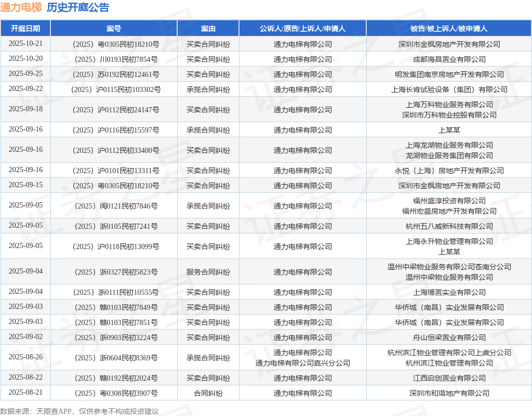This screenshot has width=532, height=416.
Task: Click the date 2025-08-22
Action: (25, 378)
